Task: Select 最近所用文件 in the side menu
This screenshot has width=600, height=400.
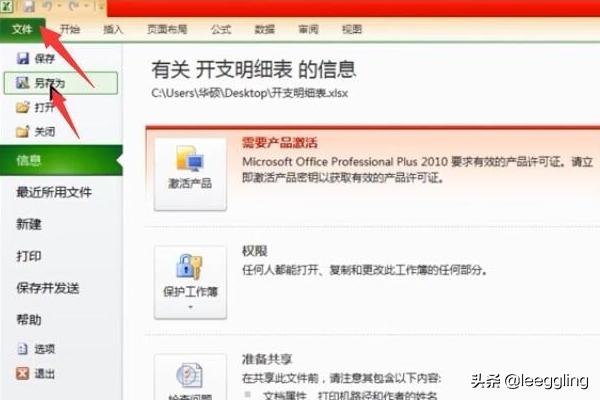Action: point(54,192)
